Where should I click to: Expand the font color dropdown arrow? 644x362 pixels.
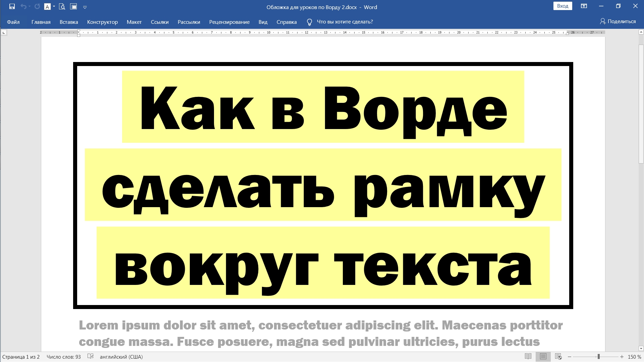click(x=54, y=6)
